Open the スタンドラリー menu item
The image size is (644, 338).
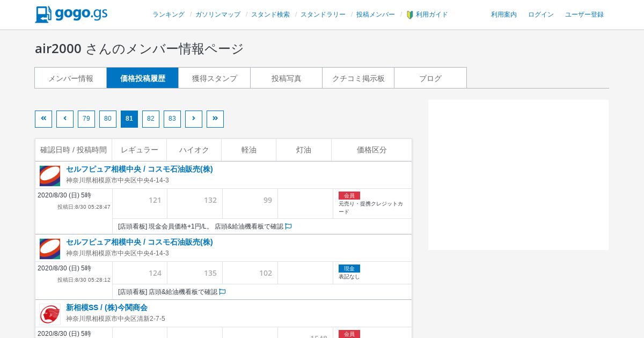click(x=323, y=15)
